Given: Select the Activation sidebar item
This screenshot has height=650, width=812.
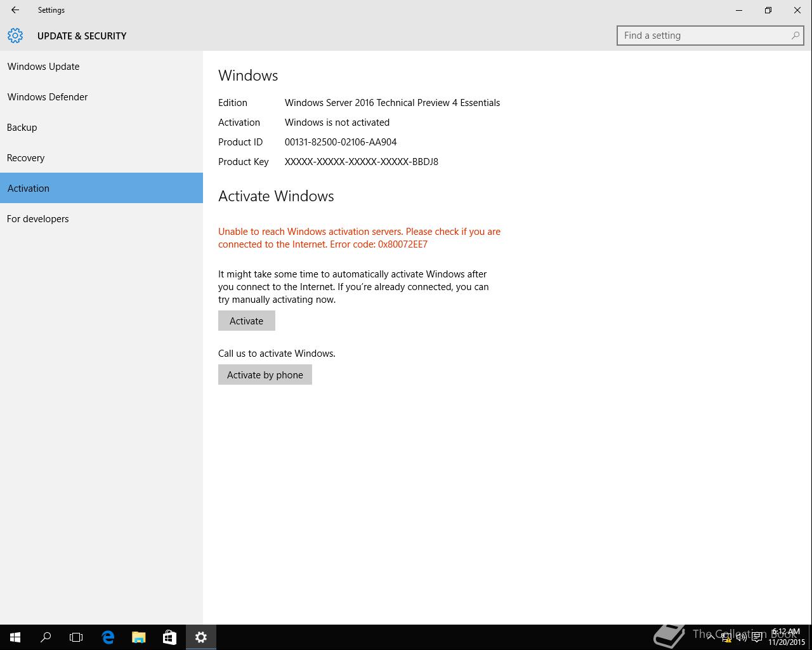Looking at the screenshot, I should [101, 188].
